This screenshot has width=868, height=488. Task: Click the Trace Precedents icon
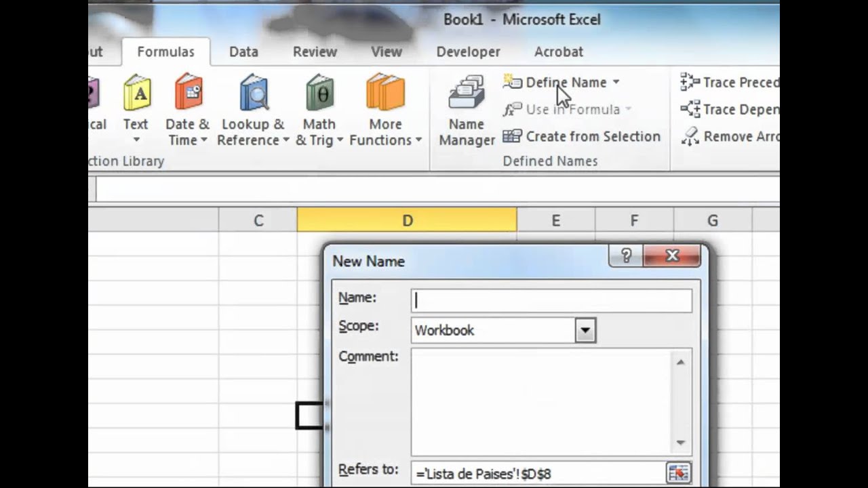coord(690,82)
